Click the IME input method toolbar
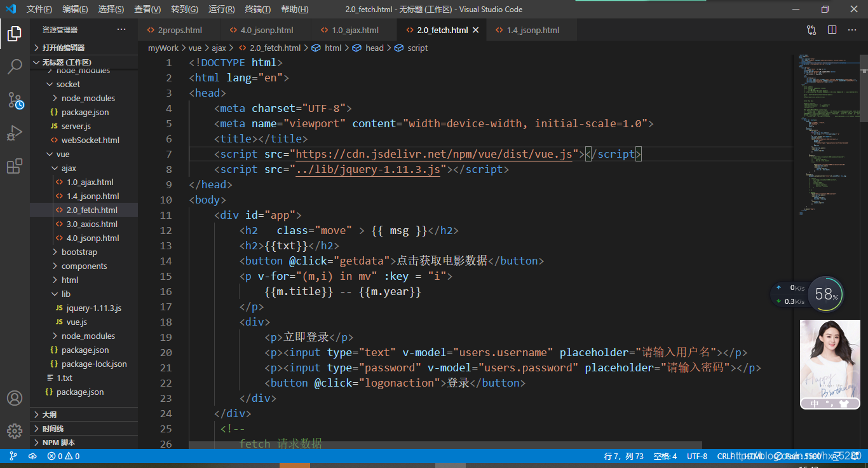This screenshot has height=468, width=868. pos(830,403)
